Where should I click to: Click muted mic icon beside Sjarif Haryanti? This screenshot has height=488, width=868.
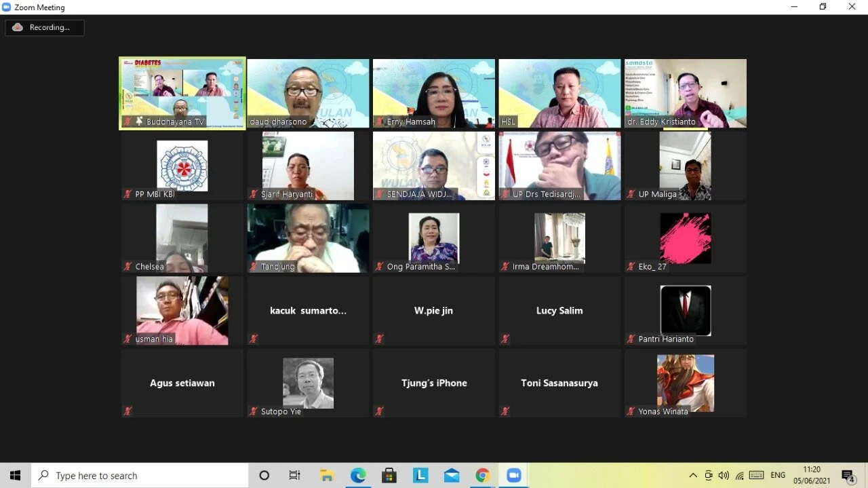click(x=254, y=194)
